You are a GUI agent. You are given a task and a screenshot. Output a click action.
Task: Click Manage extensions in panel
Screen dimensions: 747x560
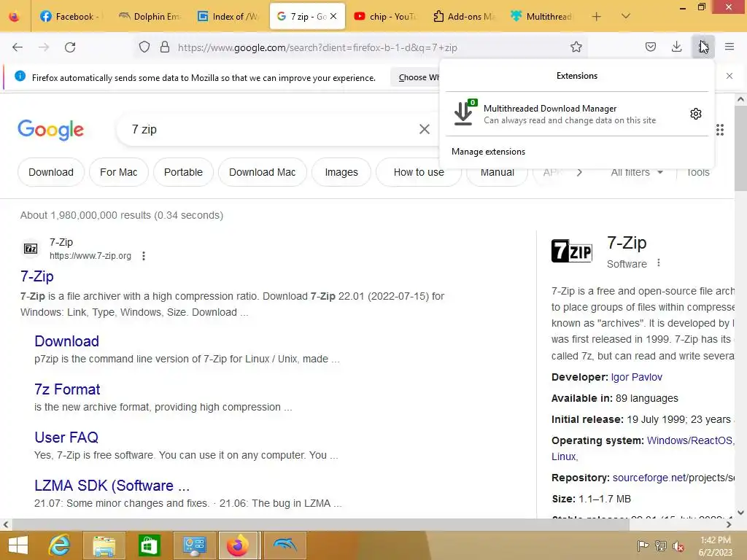(488, 152)
